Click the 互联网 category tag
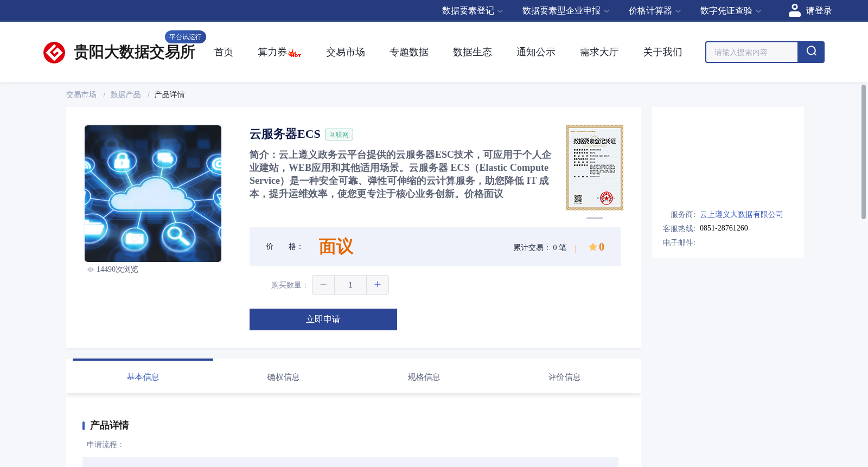 tap(339, 135)
